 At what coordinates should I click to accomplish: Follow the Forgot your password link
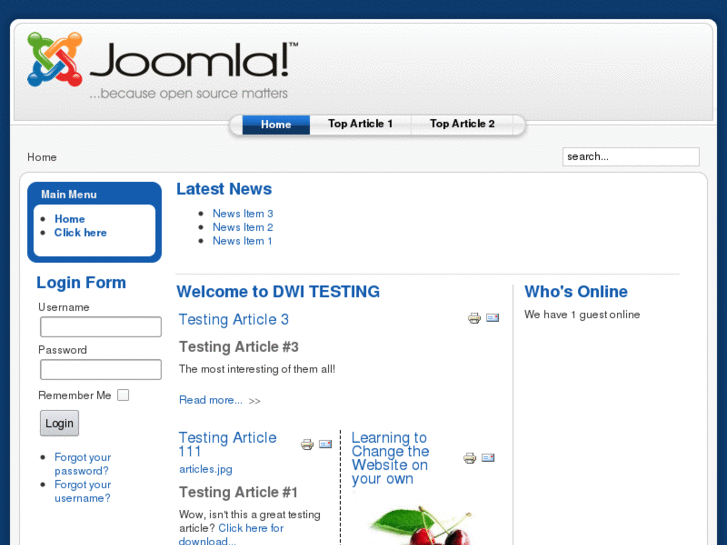pos(83,464)
